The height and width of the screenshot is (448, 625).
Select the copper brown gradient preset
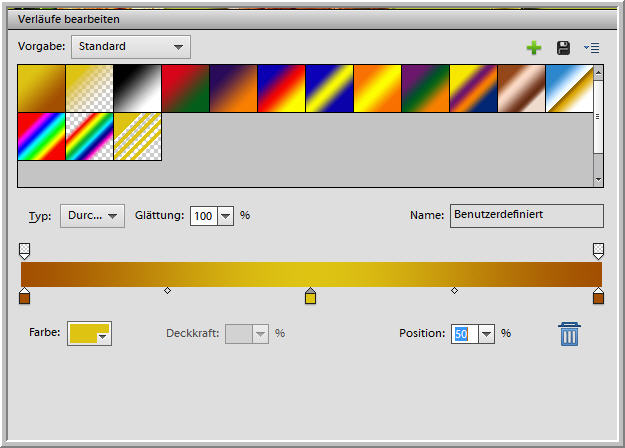[521, 88]
